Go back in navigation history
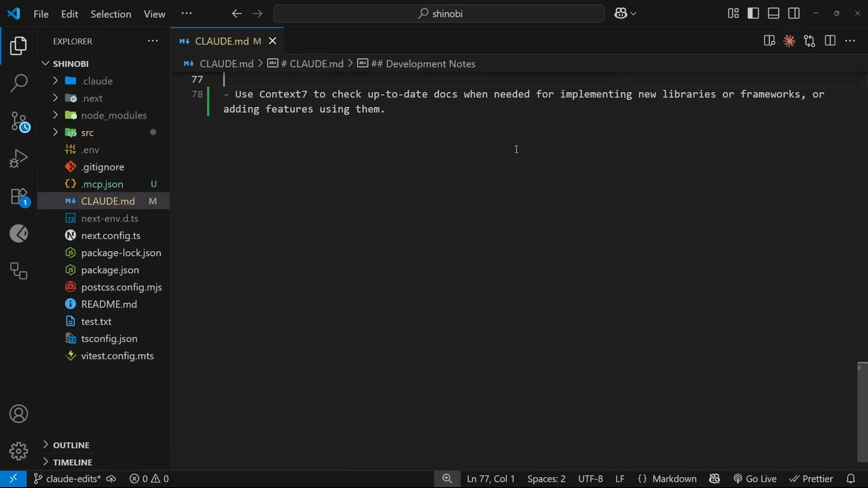The image size is (868, 488). 237,14
